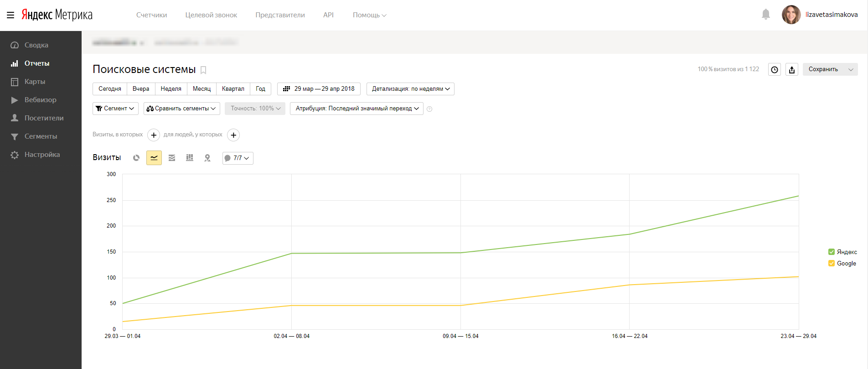The height and width of the screenshot is (369, 868).
Task: Open the hamburger menu
Action: pos(10,15)
